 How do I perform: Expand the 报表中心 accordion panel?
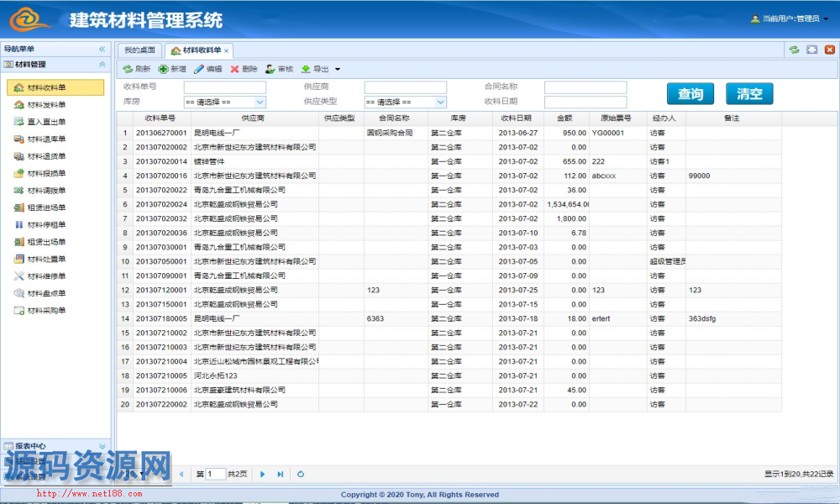[102, 446]
